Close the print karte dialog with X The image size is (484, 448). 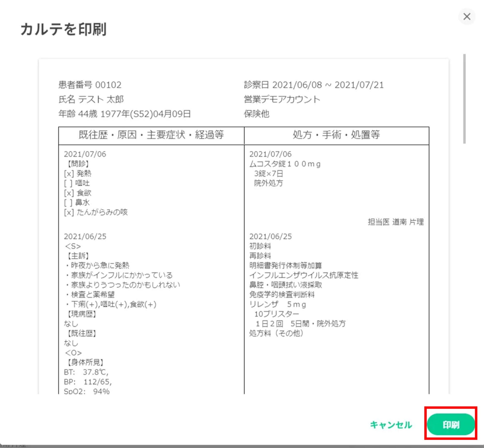tap(467, 17)
